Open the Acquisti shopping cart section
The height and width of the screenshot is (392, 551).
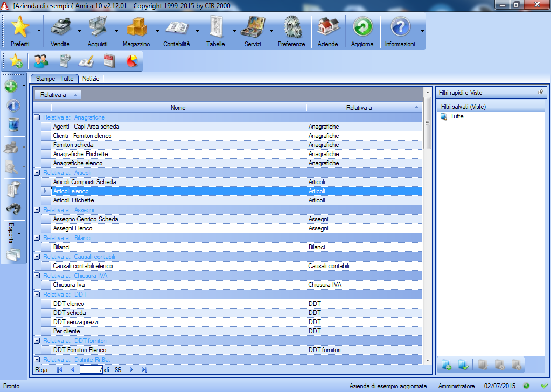pyautogui.click(x=97, y=27)
